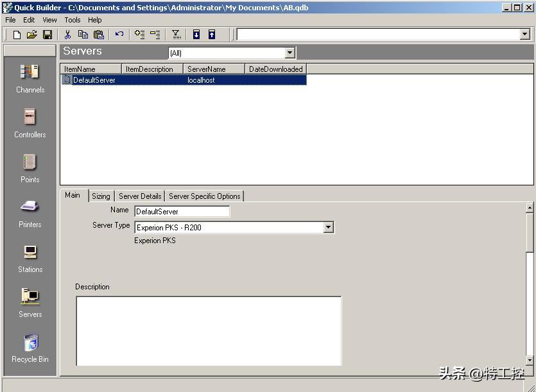Click the Quick Builder title bar icon

(7, 7)
